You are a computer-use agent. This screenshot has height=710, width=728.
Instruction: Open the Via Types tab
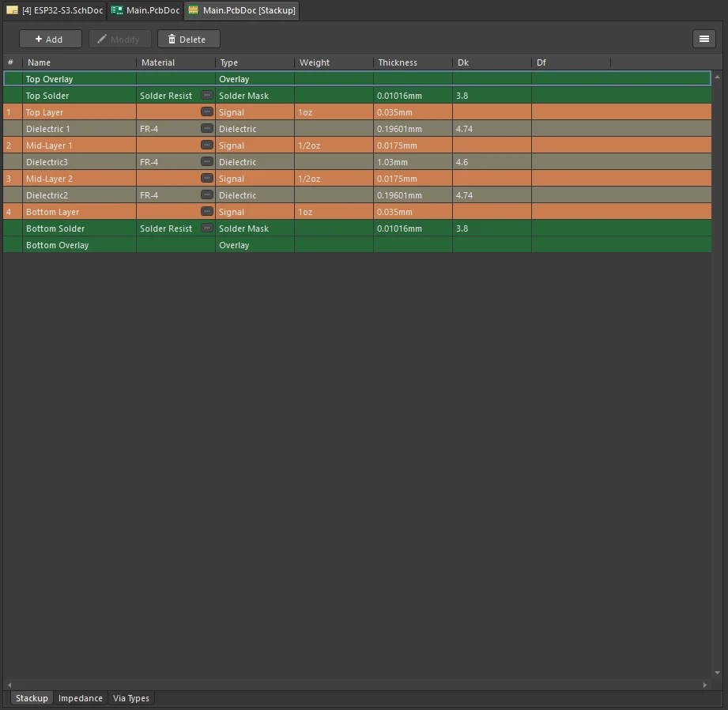click(131, 698)
